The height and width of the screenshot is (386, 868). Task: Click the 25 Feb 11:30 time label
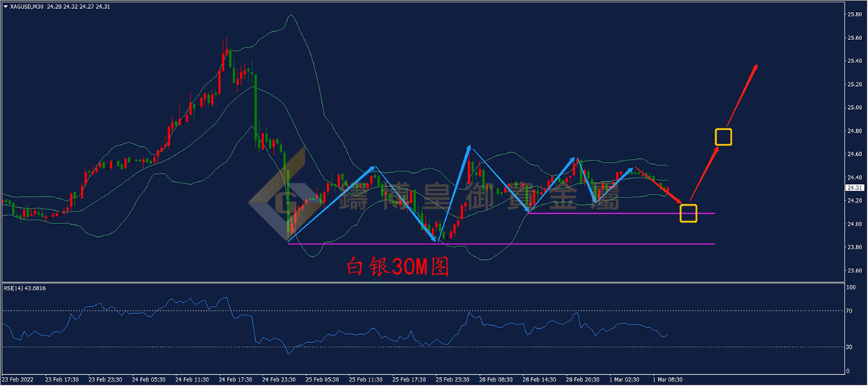(x=365, y=380)
